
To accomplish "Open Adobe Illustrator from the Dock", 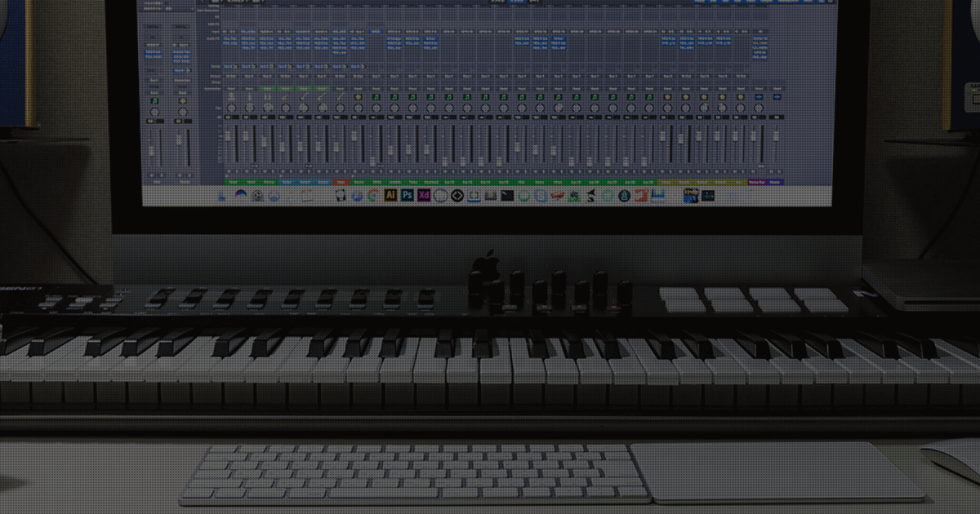I will click(x=390, y=196).
